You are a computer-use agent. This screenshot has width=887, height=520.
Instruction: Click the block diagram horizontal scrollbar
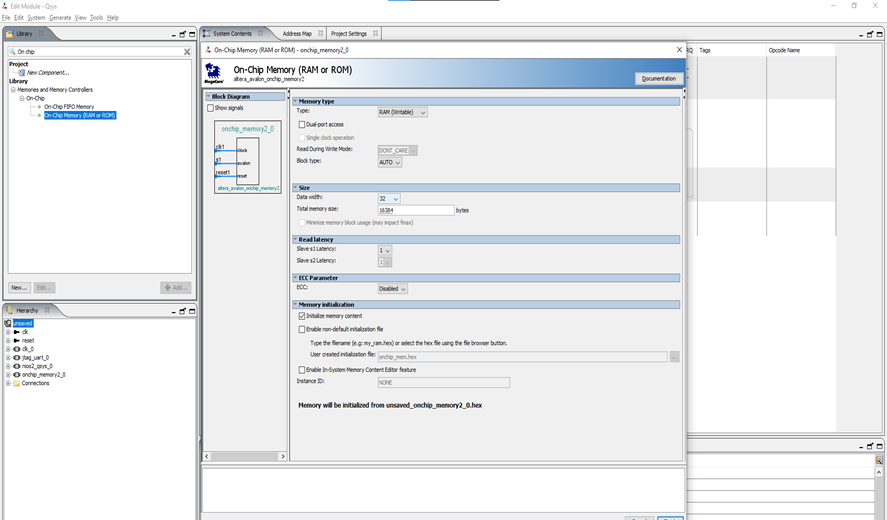click(244, 456)
